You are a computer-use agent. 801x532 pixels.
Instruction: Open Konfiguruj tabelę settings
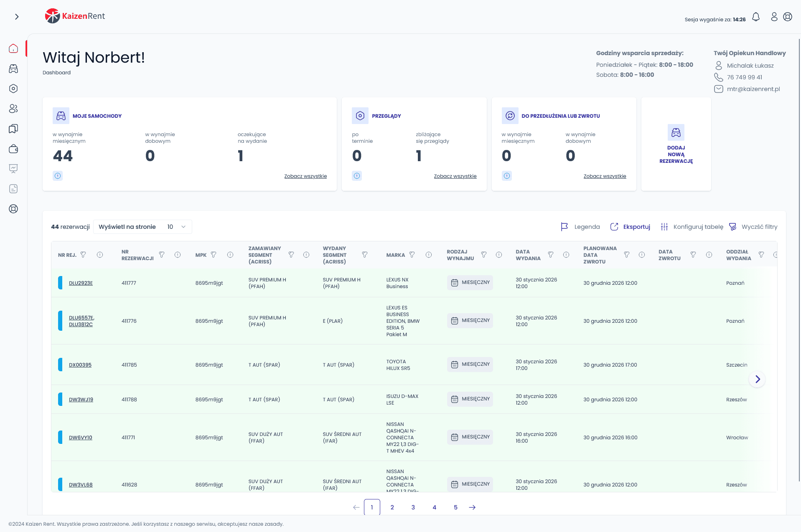pos(692,227)
